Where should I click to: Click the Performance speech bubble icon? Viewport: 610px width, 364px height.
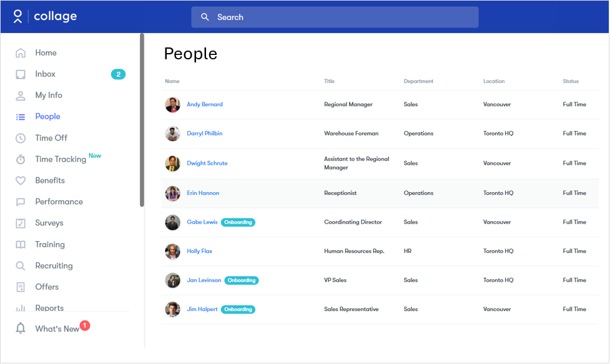pos(21,202)
